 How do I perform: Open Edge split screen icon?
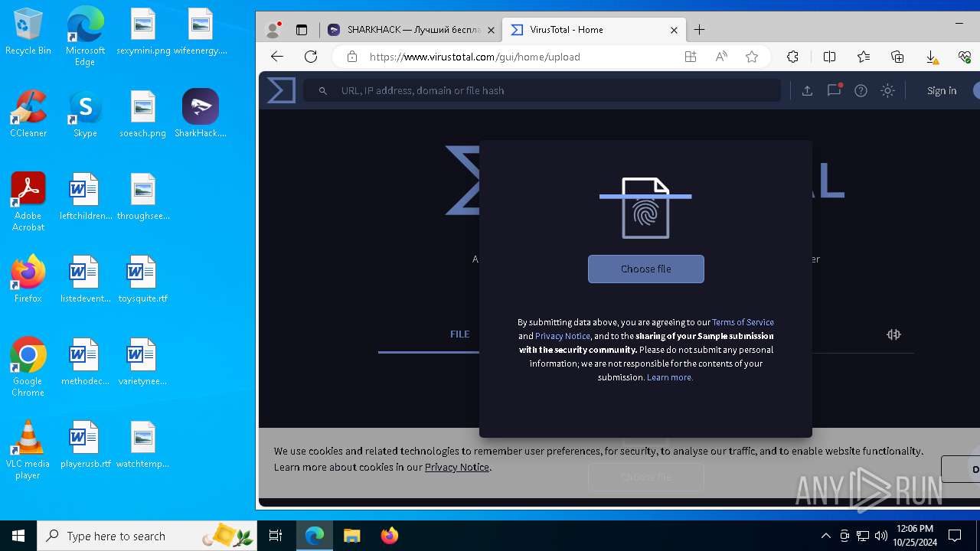[x=829, y=57]
